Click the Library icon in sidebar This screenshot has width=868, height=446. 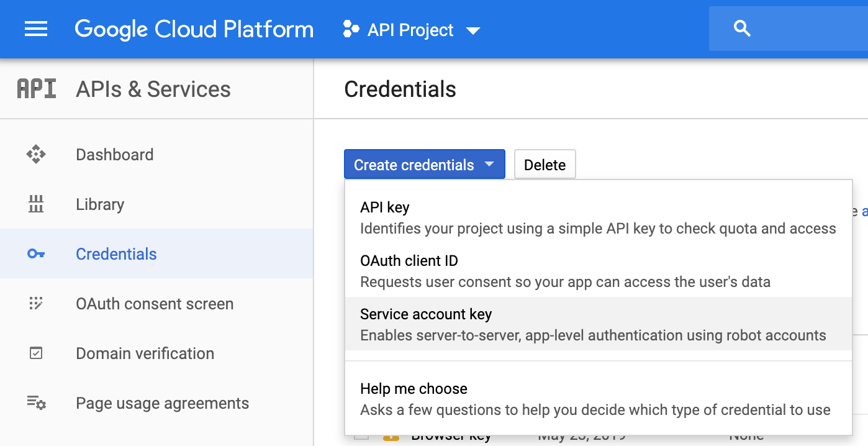(x=36, y=204)
